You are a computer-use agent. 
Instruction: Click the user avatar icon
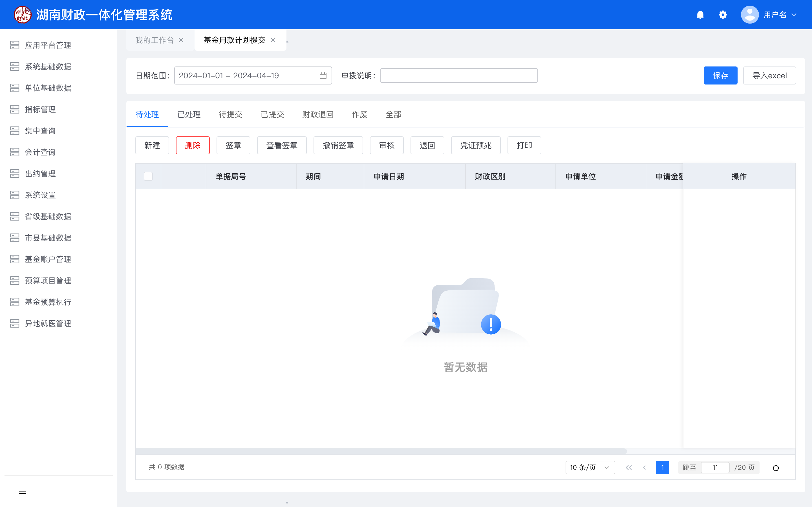(750, 15)
